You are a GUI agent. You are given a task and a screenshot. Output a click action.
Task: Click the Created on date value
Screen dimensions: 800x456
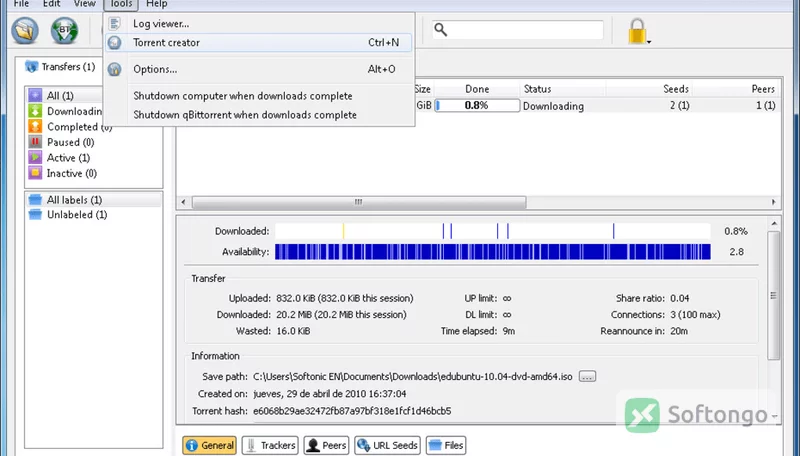330,394
